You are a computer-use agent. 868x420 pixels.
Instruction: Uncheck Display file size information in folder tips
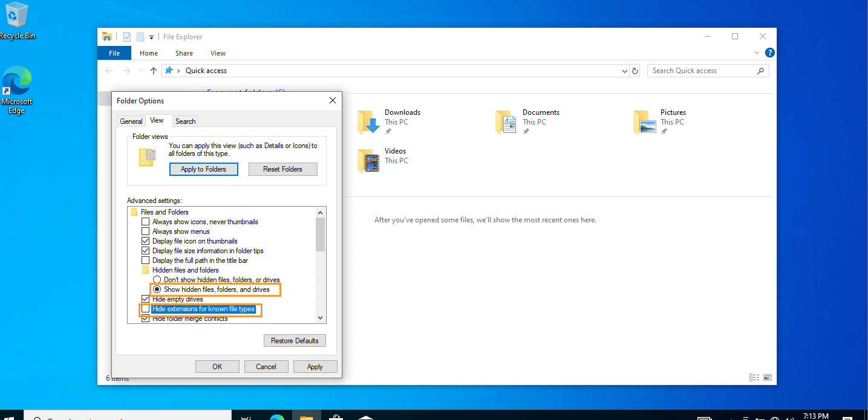145,251
